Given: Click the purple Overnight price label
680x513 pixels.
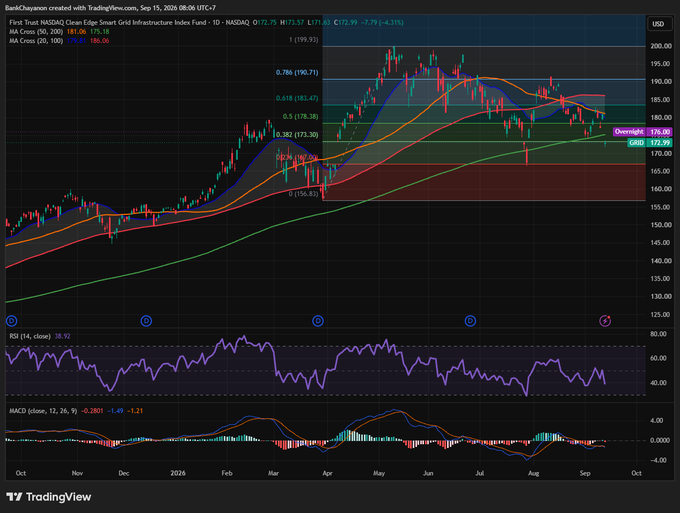Looking at the screenshot, I should 642,131.
